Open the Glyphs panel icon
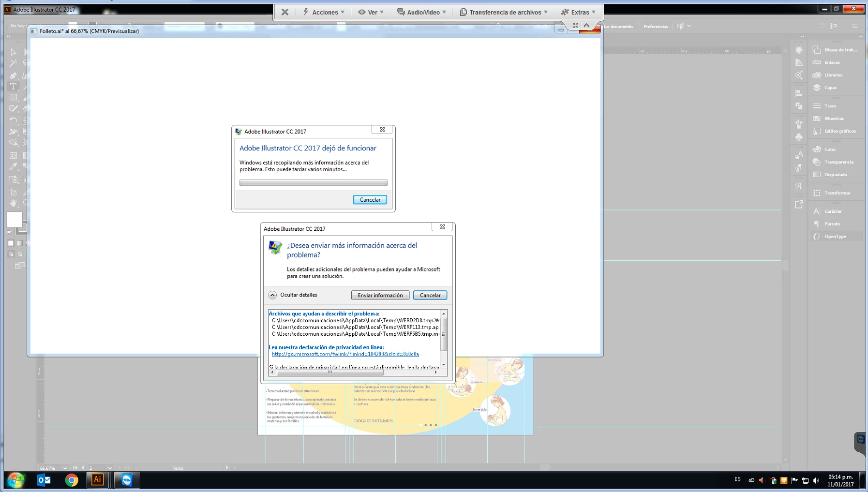Image resolution: width=868 pixels, height=492 pixels. click(799, 186)
